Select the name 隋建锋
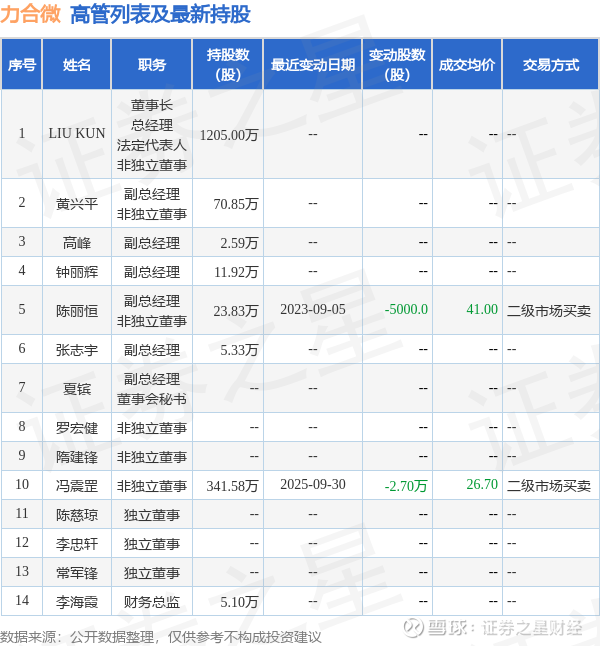Image resolution: width=600 pixels, height=646 pixels. 77,457
